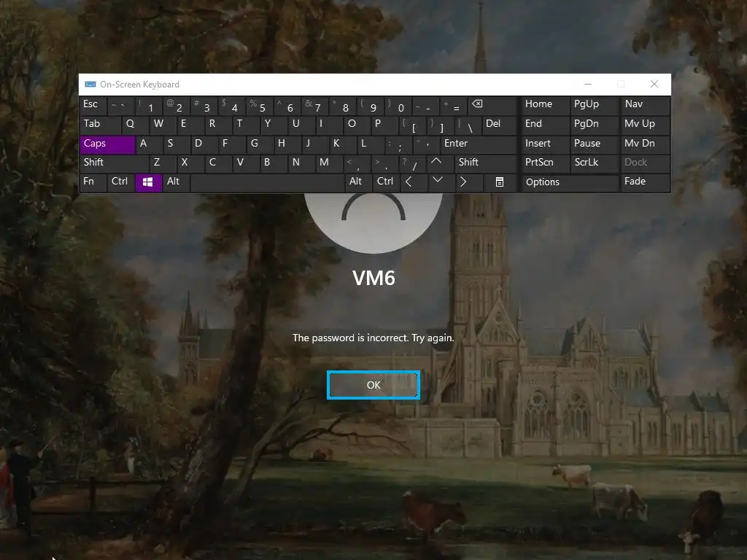This screenshot has width=747, height=560.
Task: Click the space bar key
Action: 267,182
